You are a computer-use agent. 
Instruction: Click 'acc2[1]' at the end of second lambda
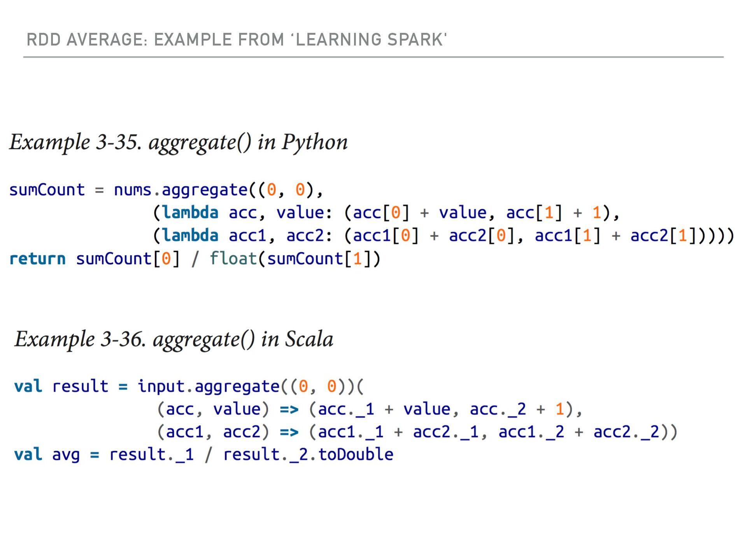tap(663, 236)
